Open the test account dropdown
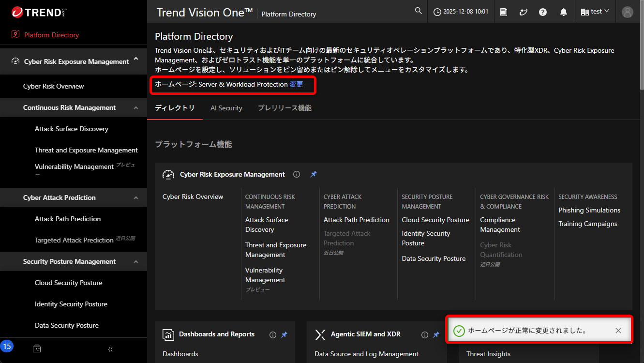Screen dimensions: 644x363 [x=595, y=12]
